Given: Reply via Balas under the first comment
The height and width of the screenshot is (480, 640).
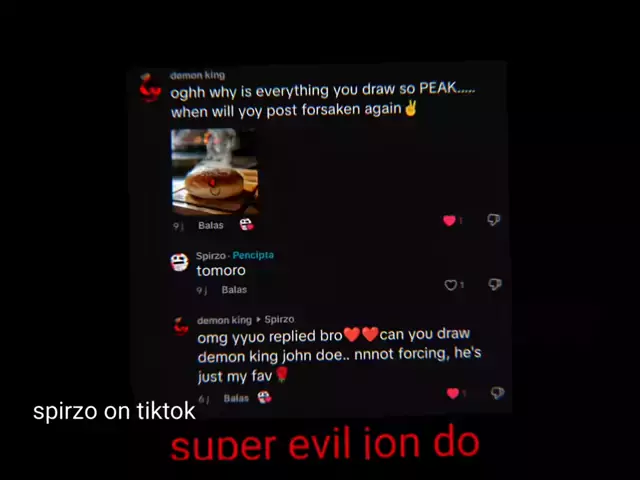Looking at the screenshot, I should pos(211,225).
